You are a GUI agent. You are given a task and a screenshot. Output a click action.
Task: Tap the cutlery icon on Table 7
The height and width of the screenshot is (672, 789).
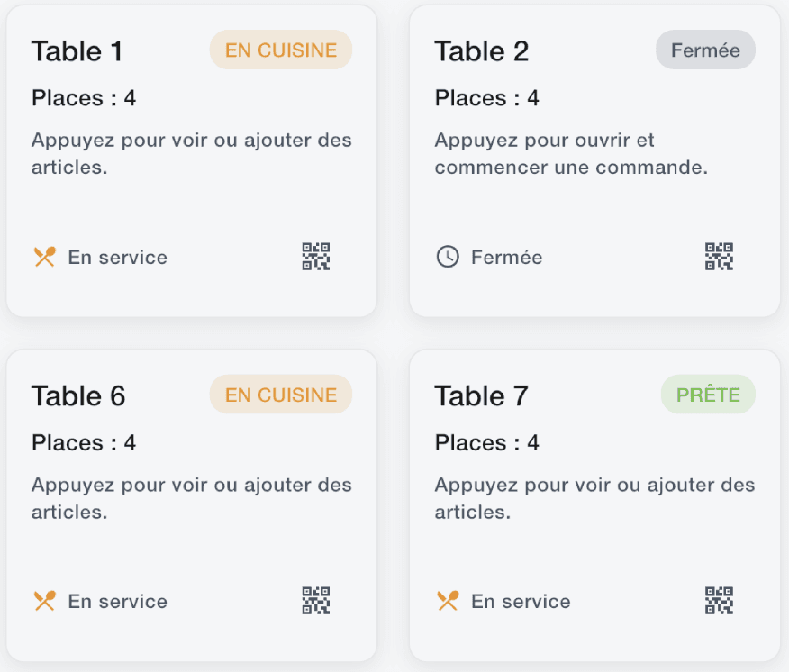446,601
